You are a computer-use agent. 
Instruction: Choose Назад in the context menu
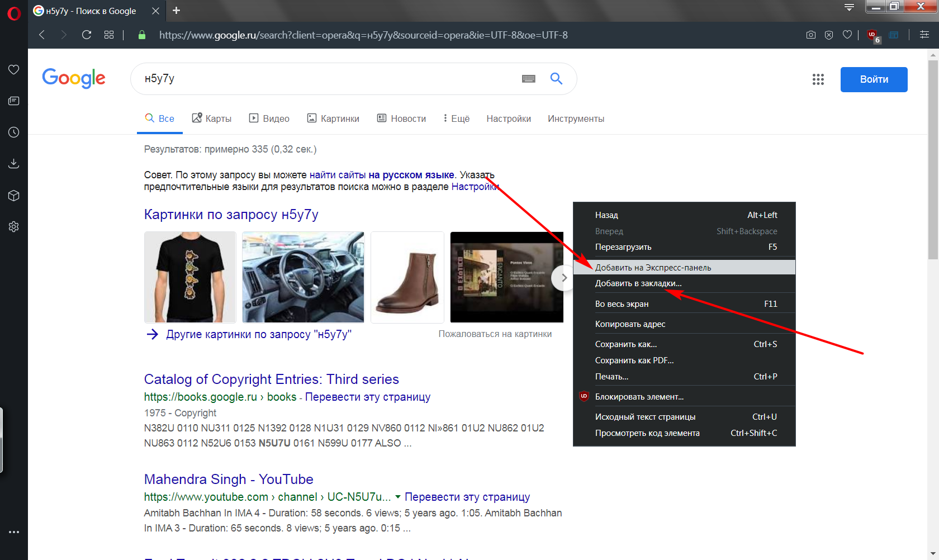coord(684,215)
